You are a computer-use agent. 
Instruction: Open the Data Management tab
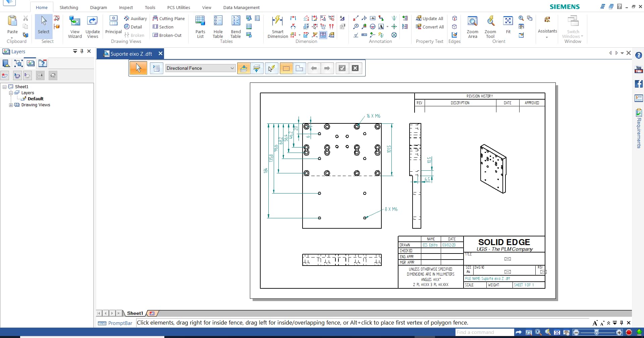(241, 7)
